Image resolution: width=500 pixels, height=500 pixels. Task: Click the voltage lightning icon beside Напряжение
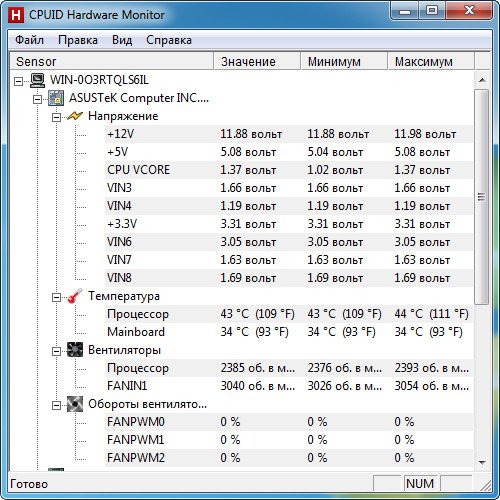pyautogui.click(x=75, y=116)
